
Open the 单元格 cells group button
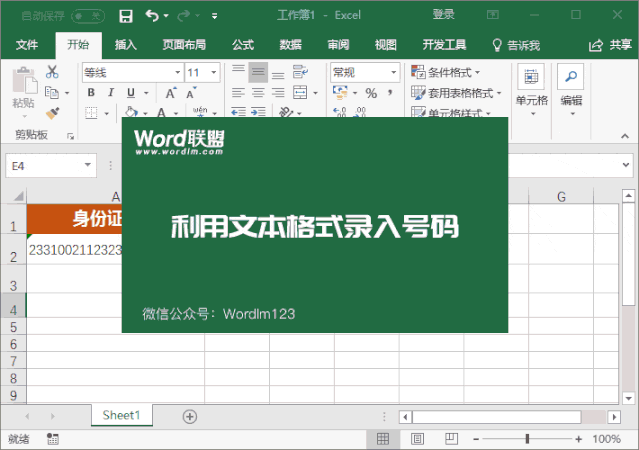[531, 90]
